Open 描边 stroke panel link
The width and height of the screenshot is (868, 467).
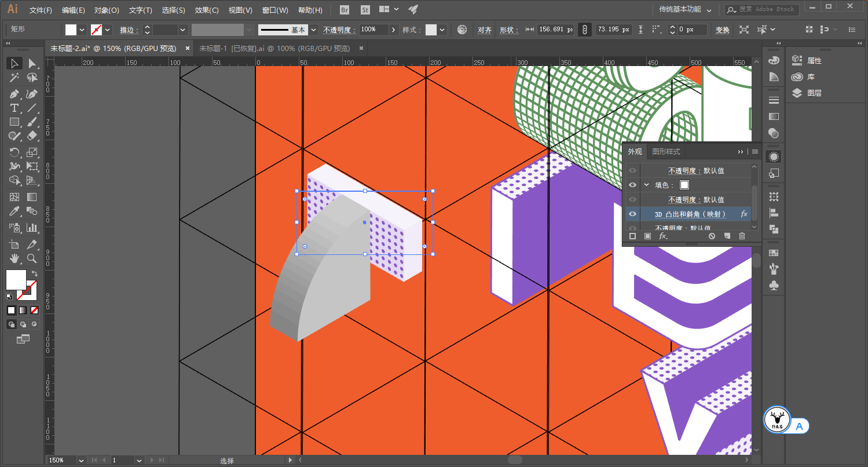click(129, 30)
